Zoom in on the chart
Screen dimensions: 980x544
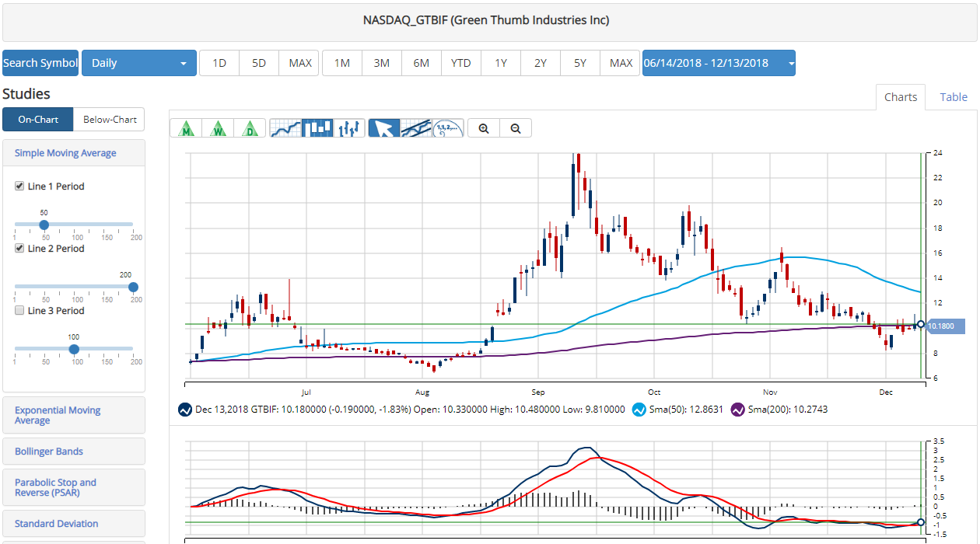(484, 128)
